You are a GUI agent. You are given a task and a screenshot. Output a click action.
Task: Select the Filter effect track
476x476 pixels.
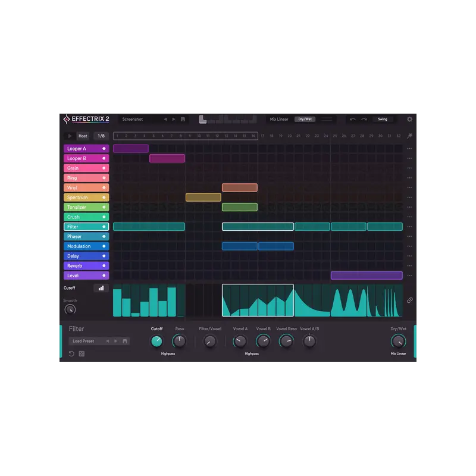tap(86, 227)
